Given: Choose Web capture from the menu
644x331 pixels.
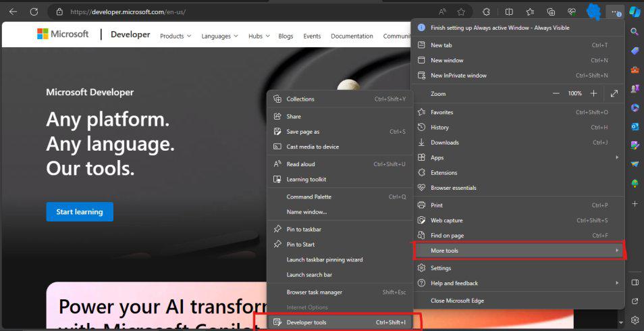Looking at the screenshot, I should [518, 220].
